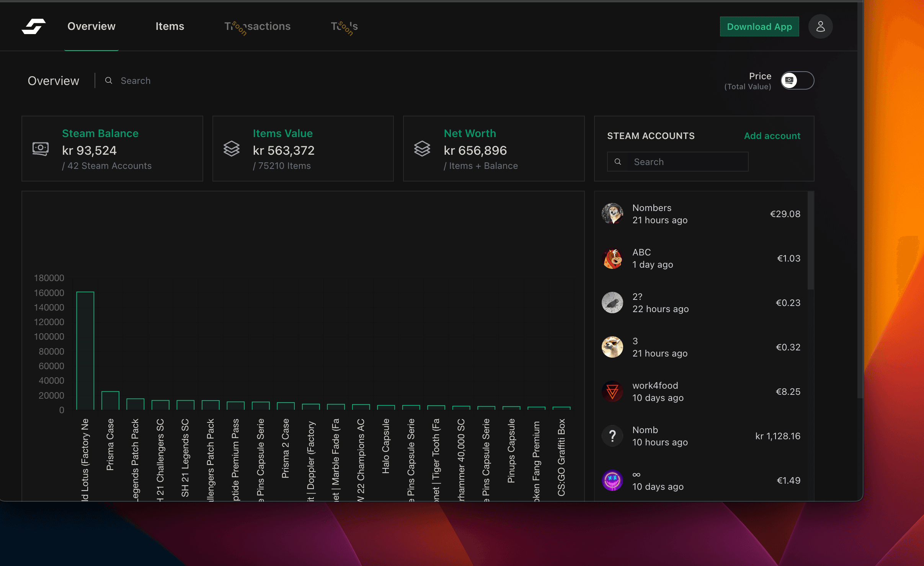Click the kr 93,524 Steam Balance value
Screen dimensions: 924x566
(89, 150)
